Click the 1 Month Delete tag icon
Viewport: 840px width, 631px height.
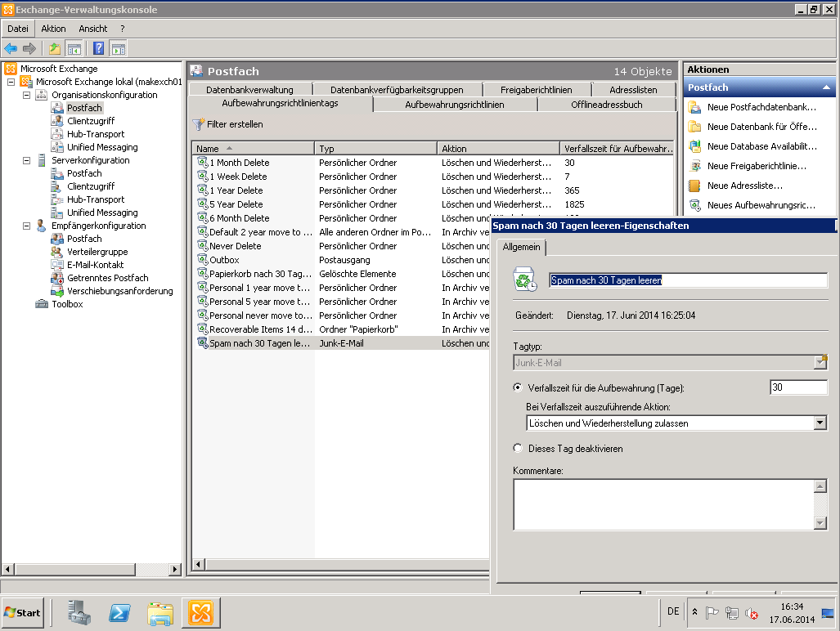(x=203, y=162)
